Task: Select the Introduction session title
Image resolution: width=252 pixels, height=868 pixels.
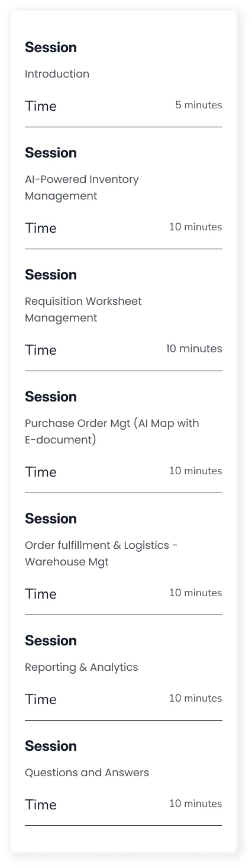Action: [x=57, y=74]
